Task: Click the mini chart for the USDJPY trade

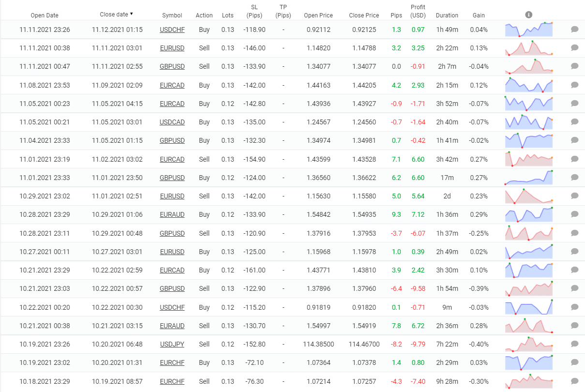Action: 529,344
